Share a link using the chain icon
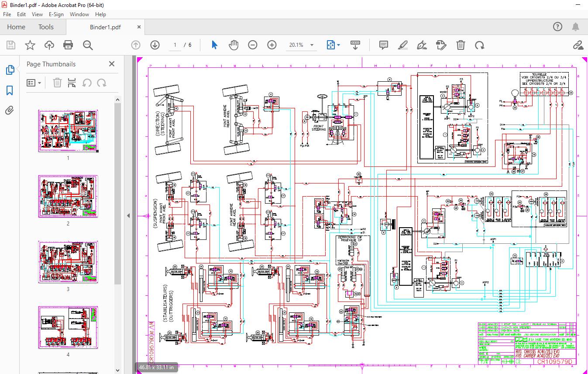Image resolution: width=588 pixels, height=374 pixels. pyautogui.click(x=578, y=45)
